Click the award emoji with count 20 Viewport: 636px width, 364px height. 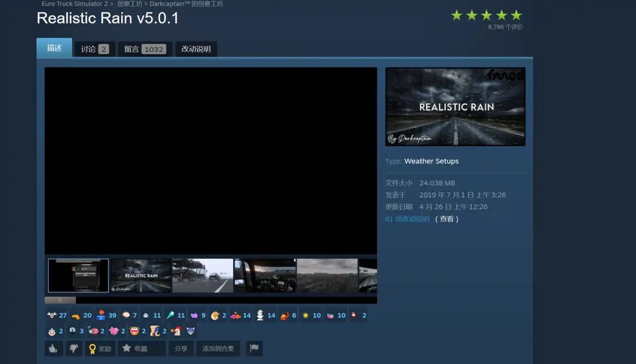click(x=81, y=315)
